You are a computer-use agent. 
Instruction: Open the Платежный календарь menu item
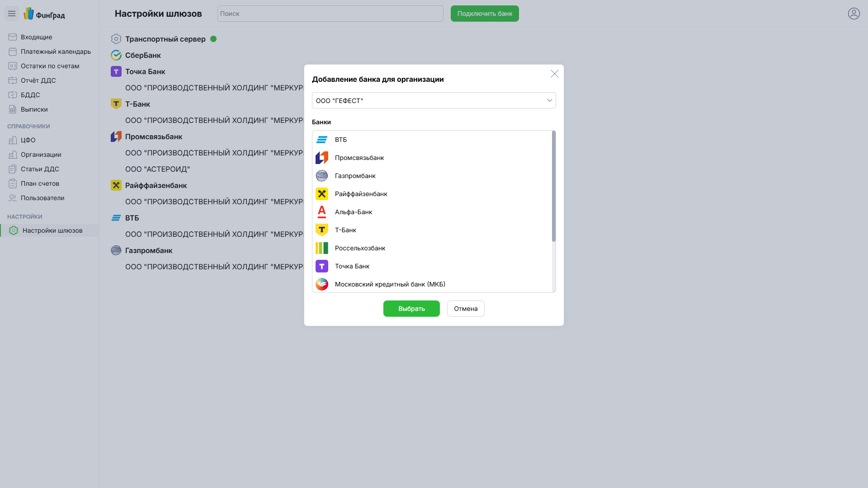point(56,52)
